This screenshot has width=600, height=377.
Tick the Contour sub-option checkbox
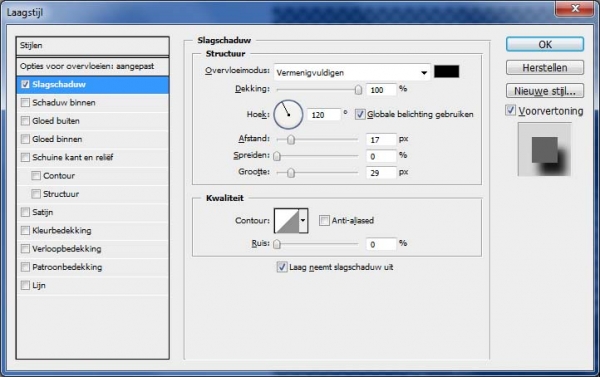point(36,176)
